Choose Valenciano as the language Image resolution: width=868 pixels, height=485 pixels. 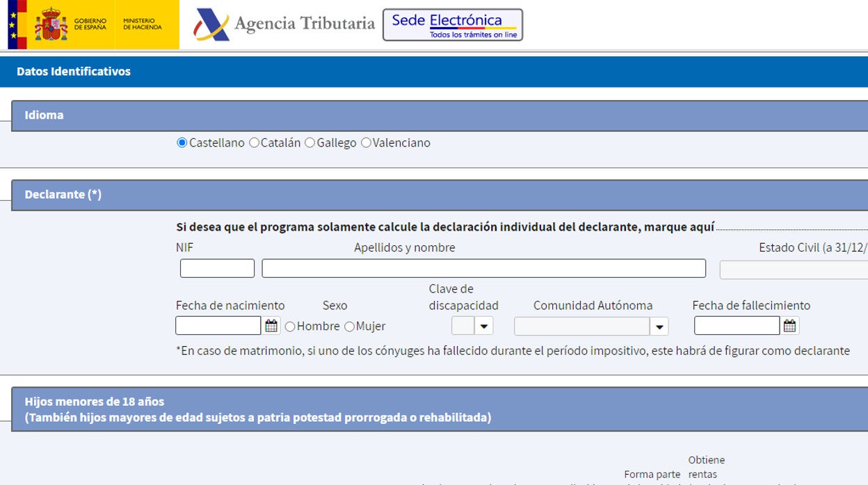(x=366, y=143)
